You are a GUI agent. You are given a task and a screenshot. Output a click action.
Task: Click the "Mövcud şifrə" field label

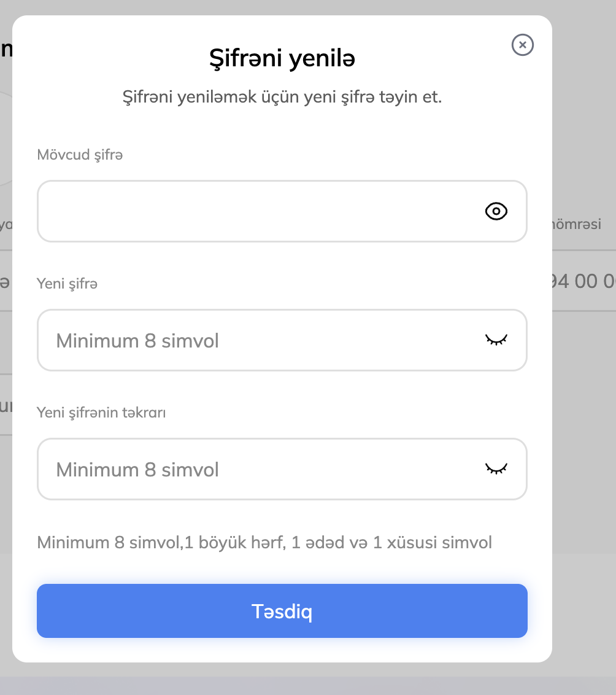click(x=80, y=155)
